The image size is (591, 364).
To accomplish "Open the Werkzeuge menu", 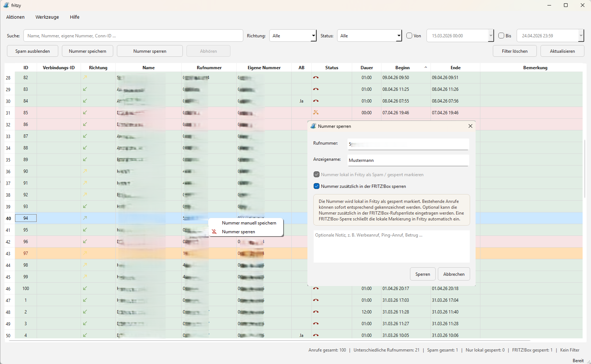I will coord(47,17).
